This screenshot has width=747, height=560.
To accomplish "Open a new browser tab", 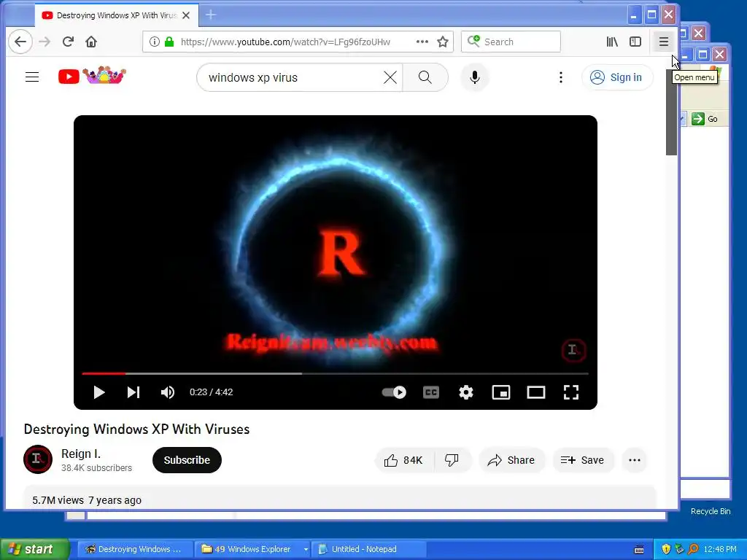I will (211, 15).
